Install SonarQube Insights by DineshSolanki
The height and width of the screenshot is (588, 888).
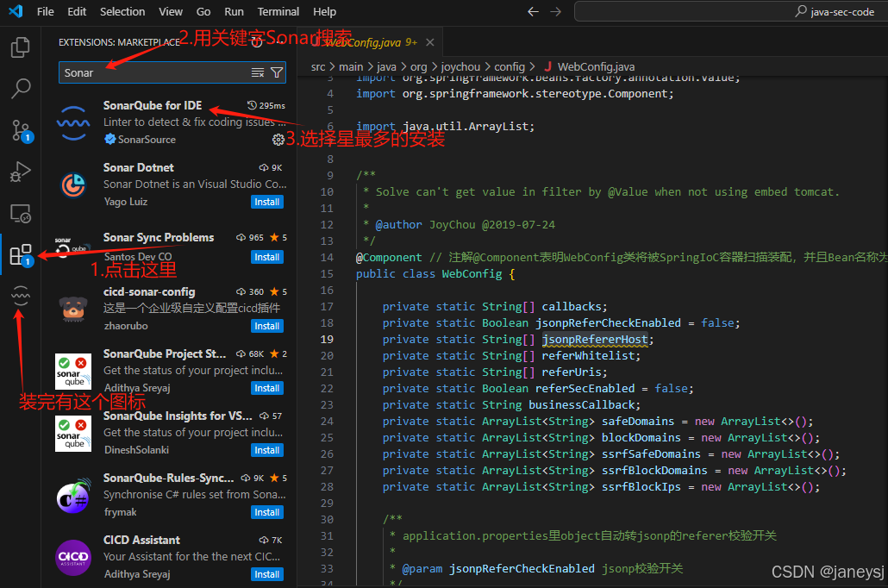266,450
